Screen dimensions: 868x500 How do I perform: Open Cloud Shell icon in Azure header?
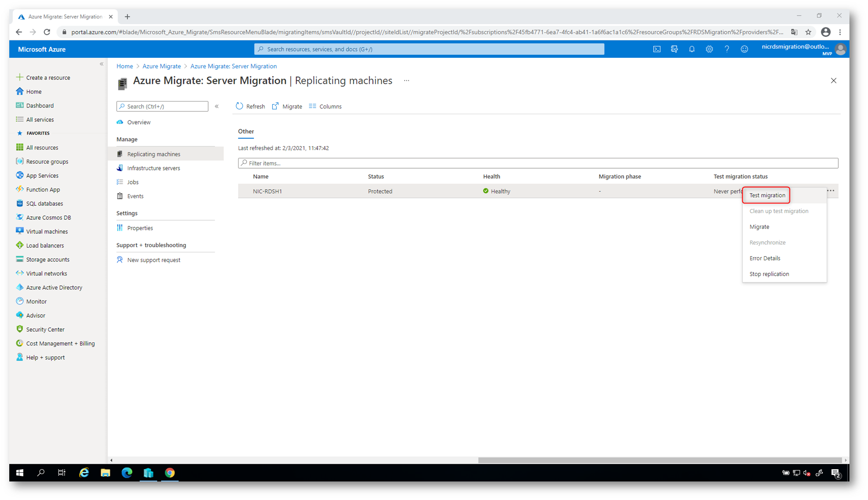(x=657, y=49)
